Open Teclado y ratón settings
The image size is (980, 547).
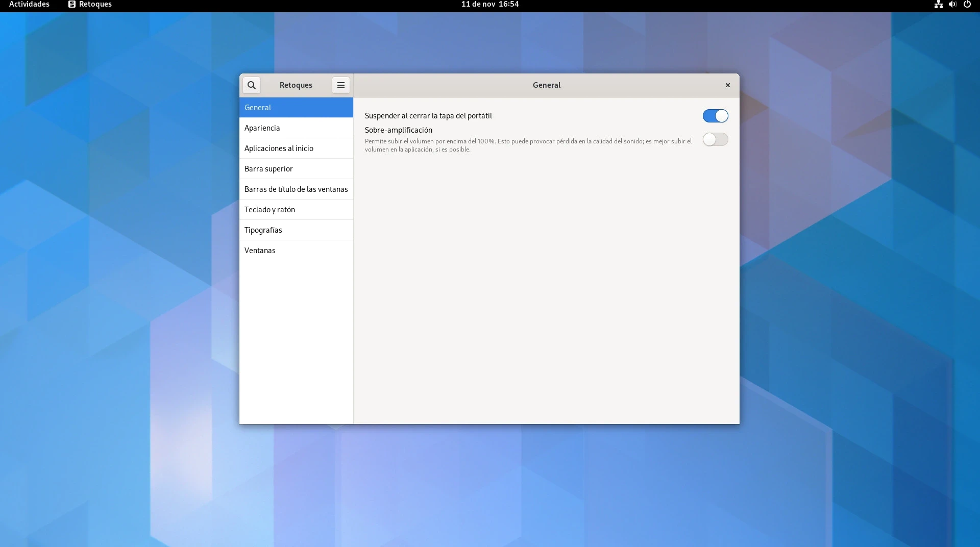296,210
